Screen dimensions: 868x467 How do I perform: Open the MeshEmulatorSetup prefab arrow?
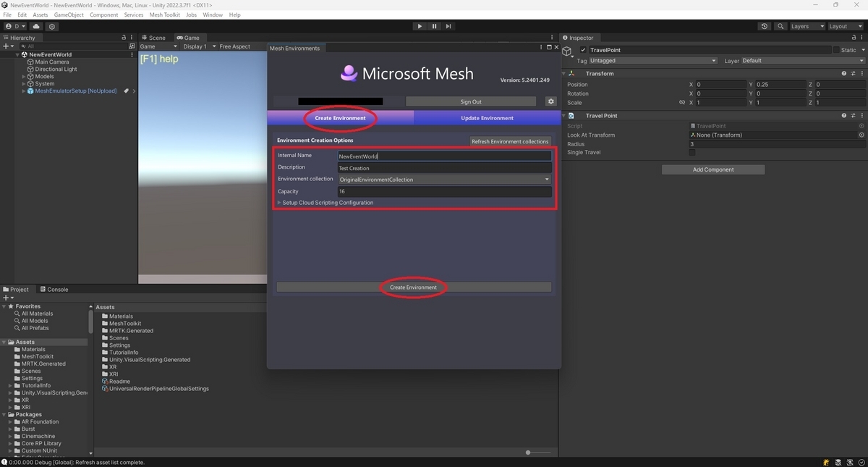coord(134,91)
